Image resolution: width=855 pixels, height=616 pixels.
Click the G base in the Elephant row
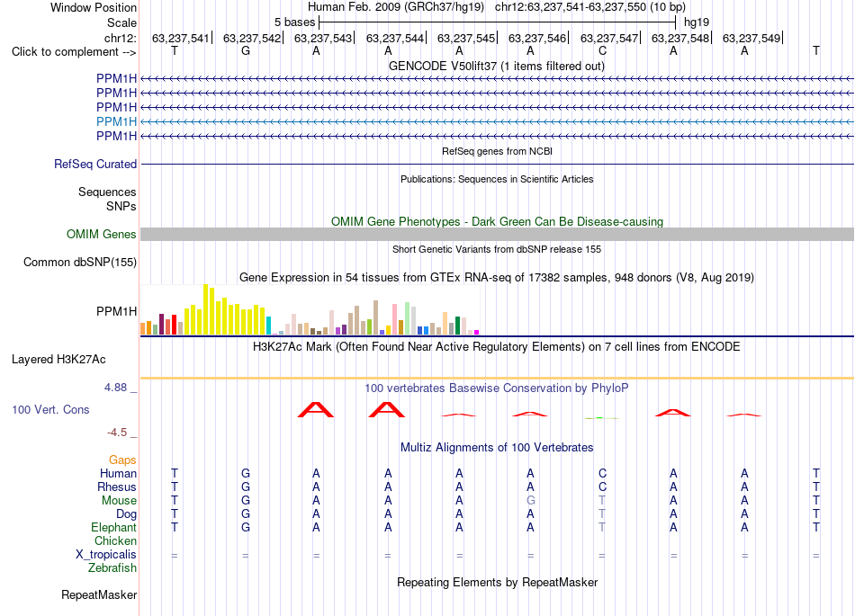246,528
